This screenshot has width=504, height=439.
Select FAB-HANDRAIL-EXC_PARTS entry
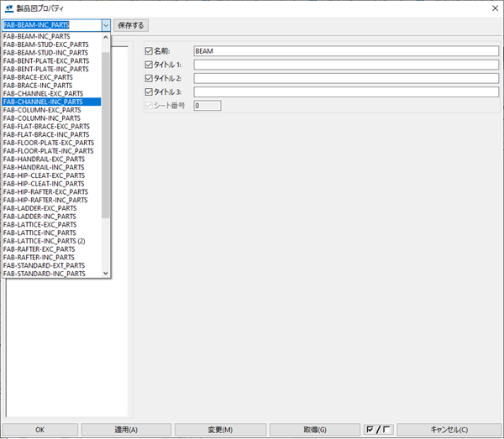coord(52,159)
